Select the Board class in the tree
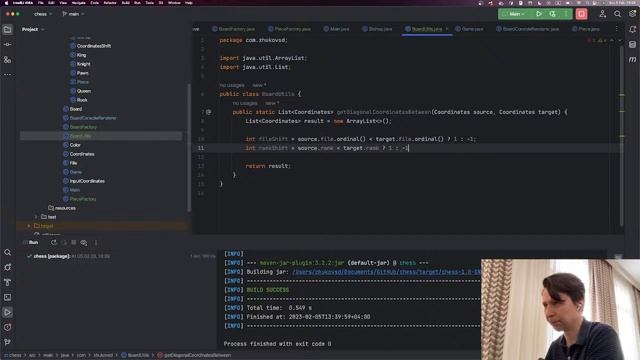 click(x=76, y=109)
